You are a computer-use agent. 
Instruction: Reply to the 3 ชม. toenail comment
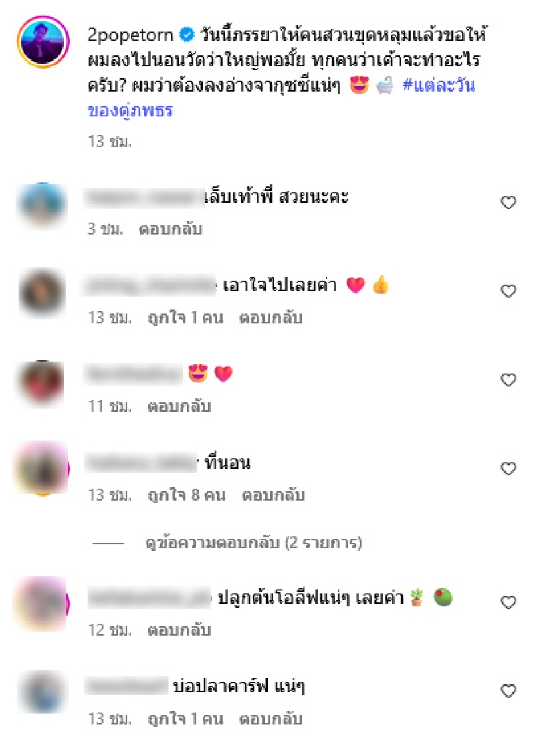click(x=171, y=229)
